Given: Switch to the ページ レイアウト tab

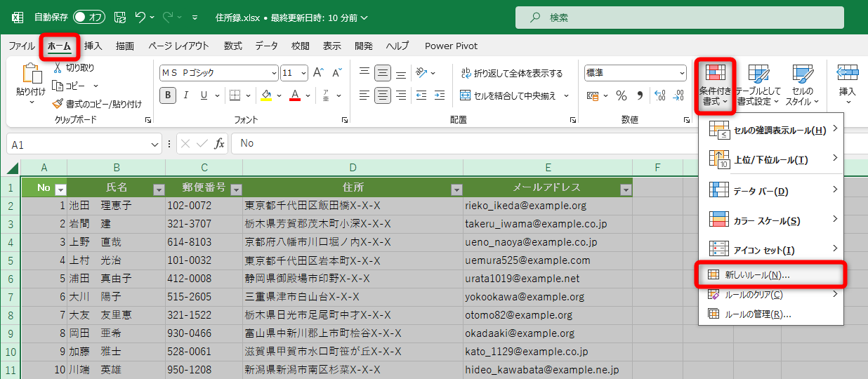Looking at the screenshot, I should point(178,46).
